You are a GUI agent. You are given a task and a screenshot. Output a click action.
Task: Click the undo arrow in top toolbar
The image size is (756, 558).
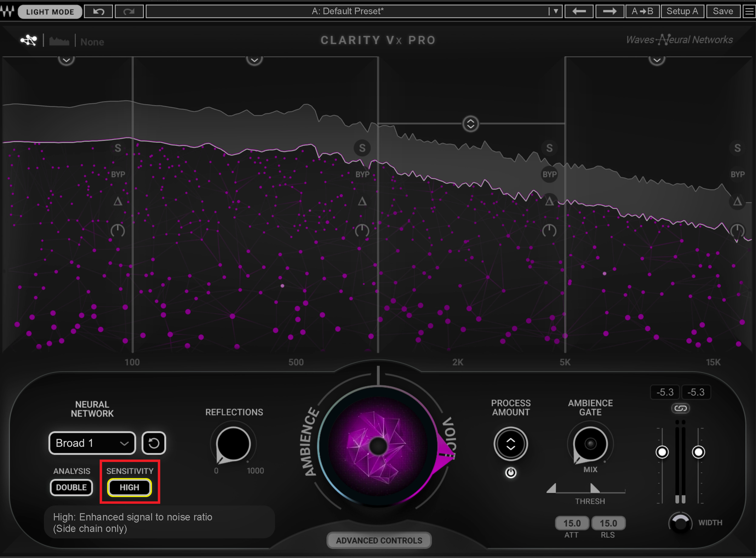tap(98, 12)
